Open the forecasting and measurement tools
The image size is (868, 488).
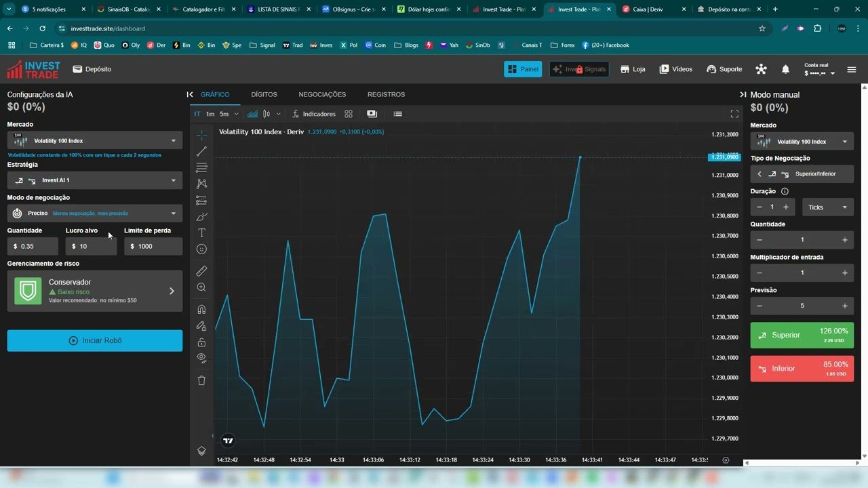(x=201, y=201)
